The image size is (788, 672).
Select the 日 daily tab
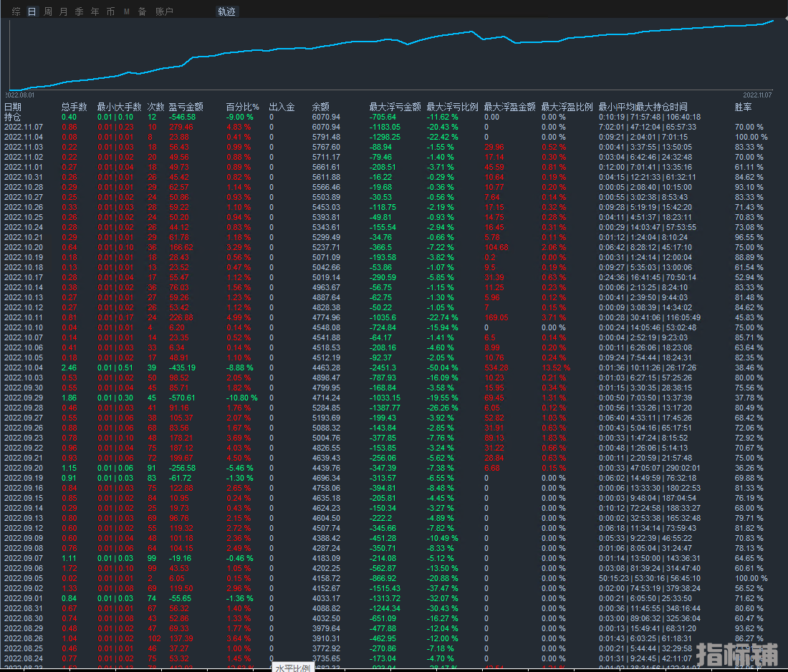32,11
